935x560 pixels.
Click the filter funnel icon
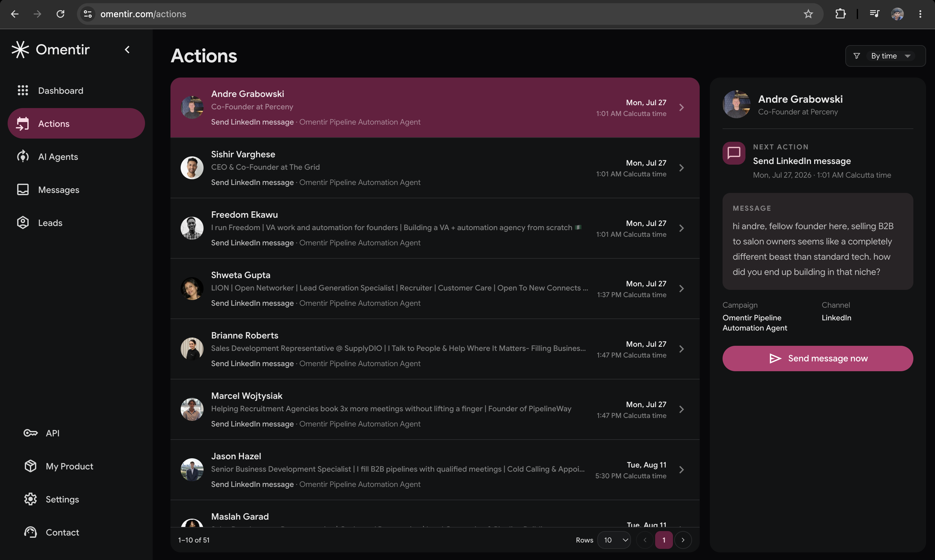click(x=857, y=56)
